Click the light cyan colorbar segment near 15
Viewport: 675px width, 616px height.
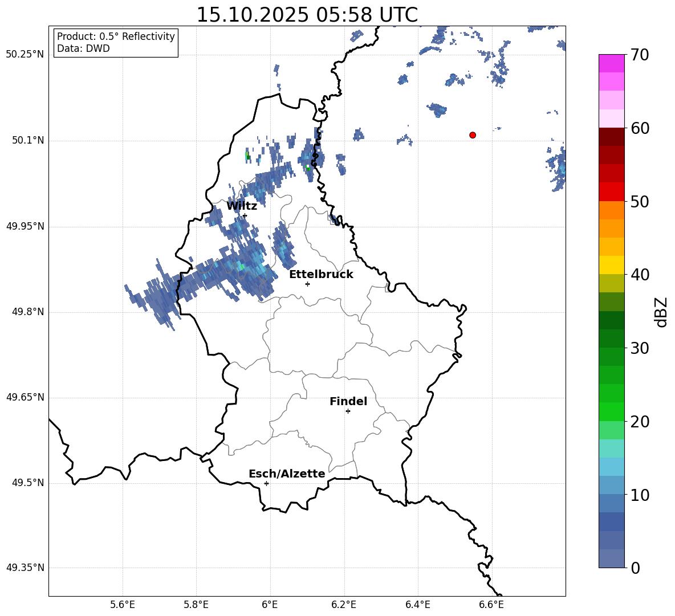(x=611, y=448)
